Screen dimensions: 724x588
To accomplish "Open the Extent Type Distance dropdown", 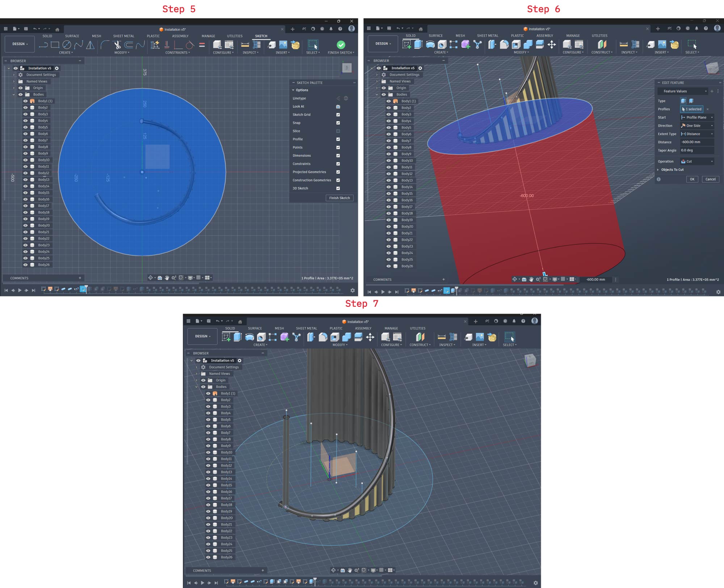I will 697,134.
